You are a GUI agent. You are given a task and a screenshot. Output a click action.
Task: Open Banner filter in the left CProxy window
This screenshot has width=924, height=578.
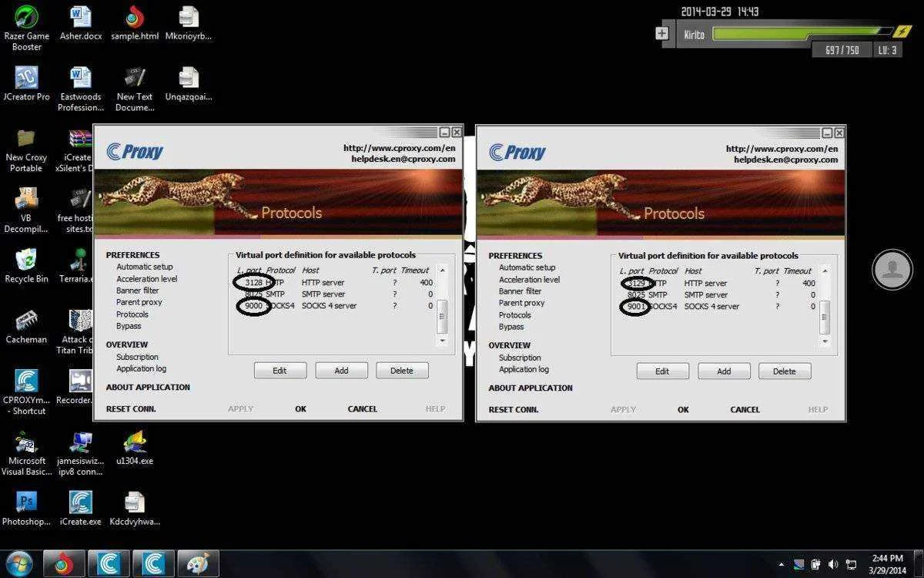coord(138,291)
